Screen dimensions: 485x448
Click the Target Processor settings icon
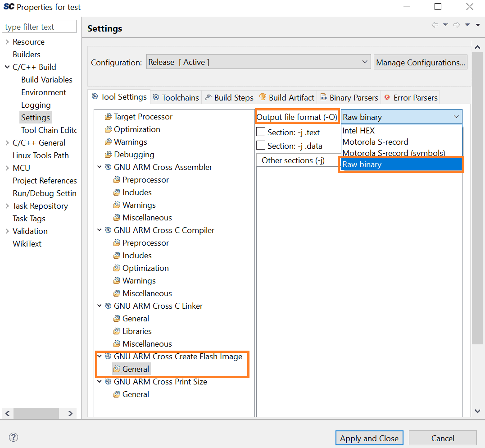tap(108, 117)
